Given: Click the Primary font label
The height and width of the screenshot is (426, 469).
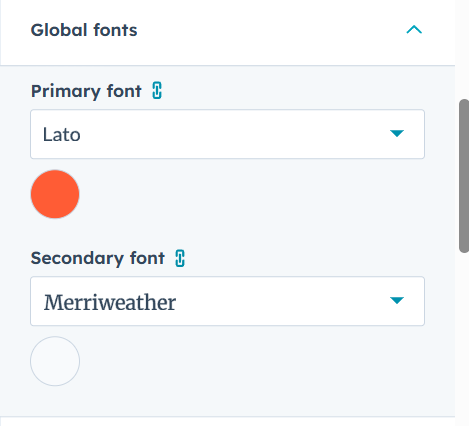Looking at the screenshot, I should (x=86, y=91).
